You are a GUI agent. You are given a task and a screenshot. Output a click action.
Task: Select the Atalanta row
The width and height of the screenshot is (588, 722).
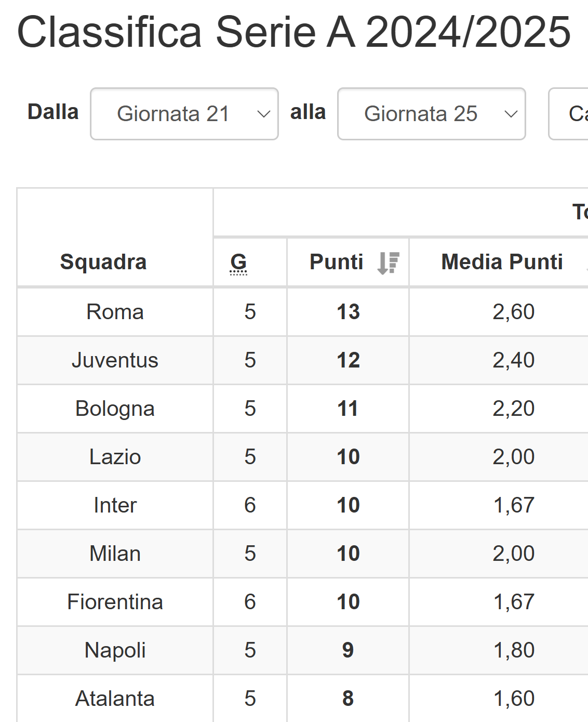click(302, 698)
